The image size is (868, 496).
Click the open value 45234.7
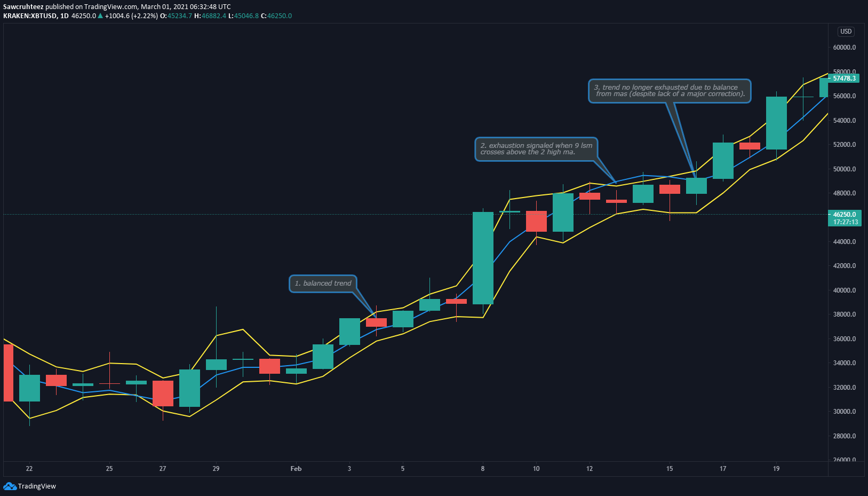pyautogui.click(x=180, y=16)
